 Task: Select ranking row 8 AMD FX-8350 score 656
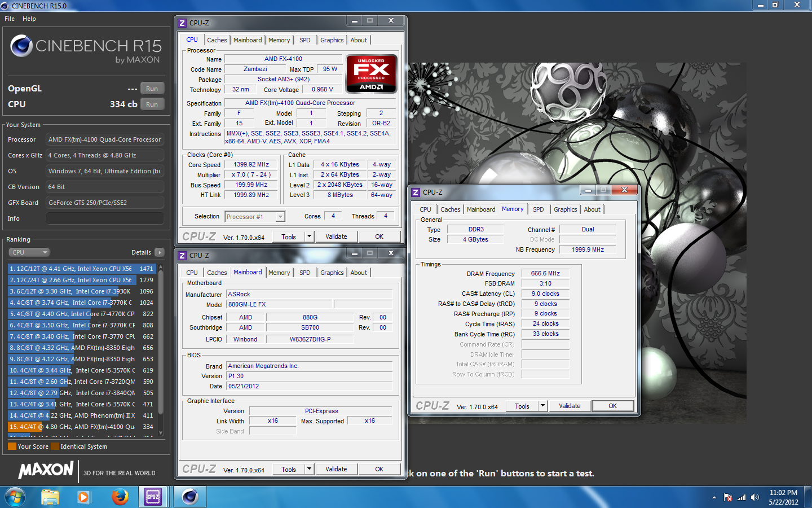click(82, 348)
